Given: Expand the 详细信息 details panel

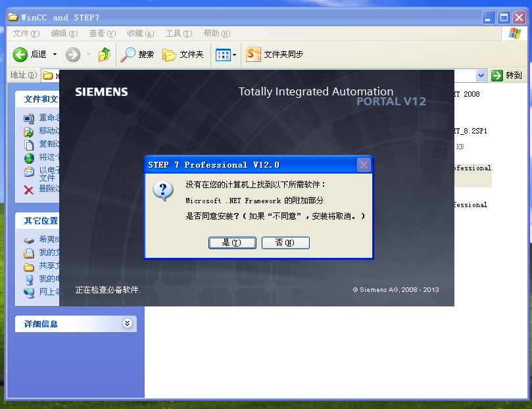Looking at the screenshot, I should [x=127, y=324].
